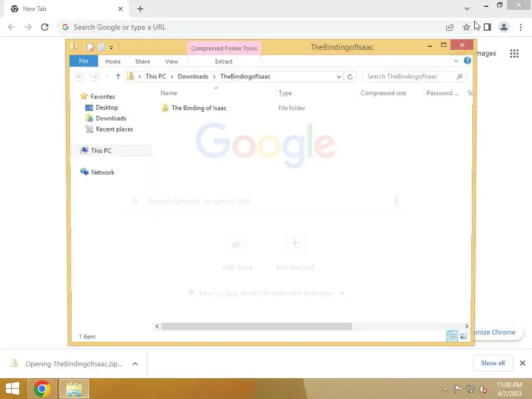Sort by Password column header
Screen dimensions: 532x399
(x=443, y=93)
